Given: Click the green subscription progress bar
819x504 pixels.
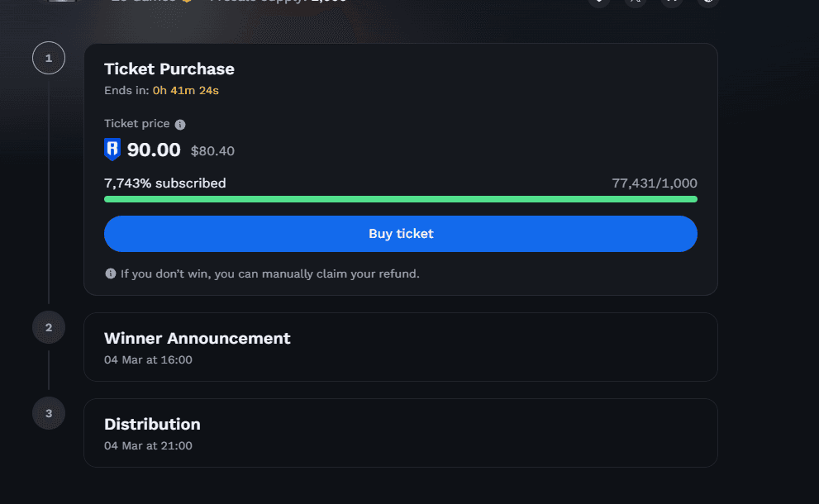Looking at the screenshot, I should click(401, 199).
